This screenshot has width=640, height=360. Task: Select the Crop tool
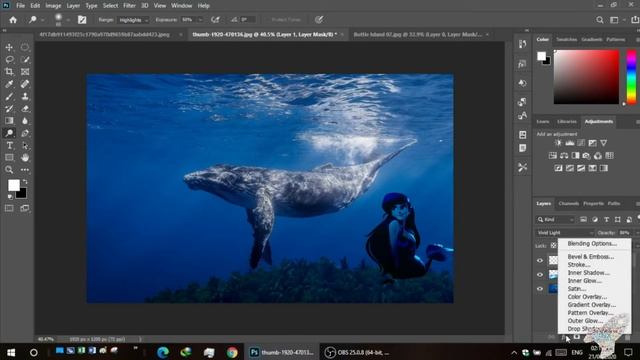[x=9, y=72]
